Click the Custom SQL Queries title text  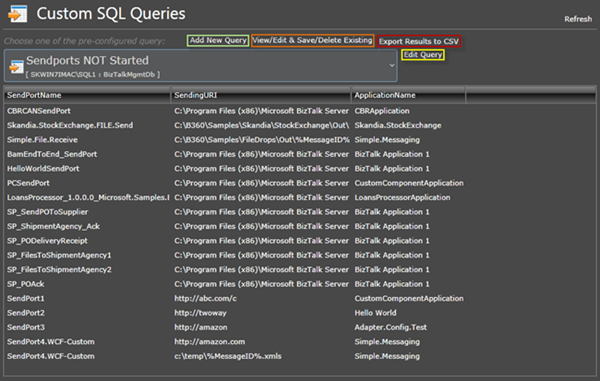click(x=111, y=14)
